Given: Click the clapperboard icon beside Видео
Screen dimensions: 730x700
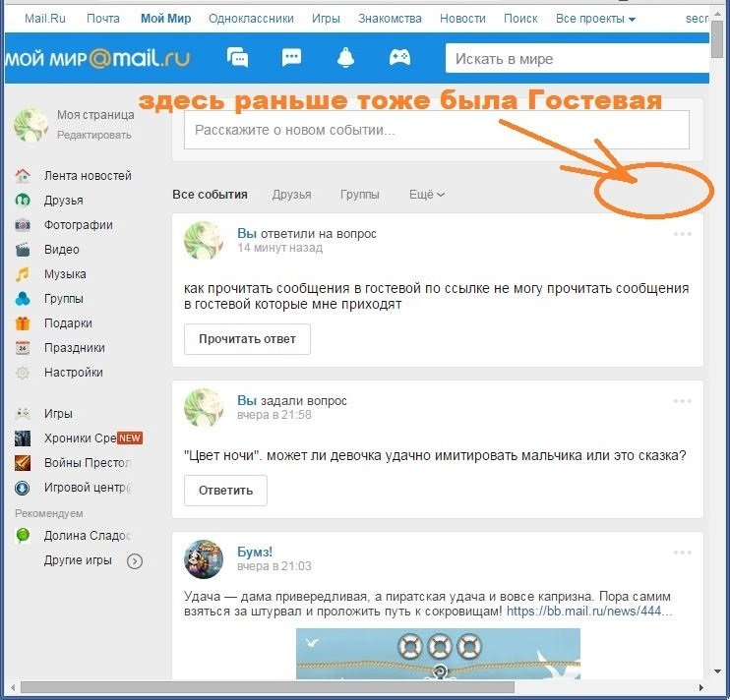Looking at the screenshot, I should coord(23,250).
